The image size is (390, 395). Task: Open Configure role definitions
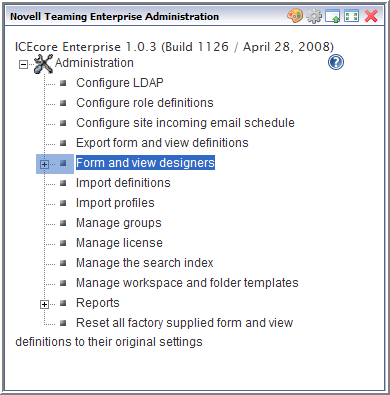tap(145, 103)
